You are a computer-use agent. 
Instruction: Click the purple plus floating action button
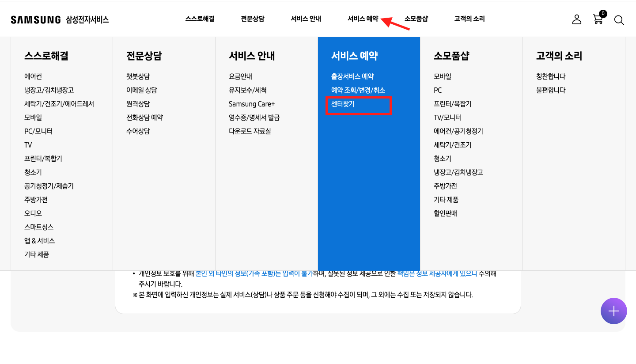pos(613,311)
